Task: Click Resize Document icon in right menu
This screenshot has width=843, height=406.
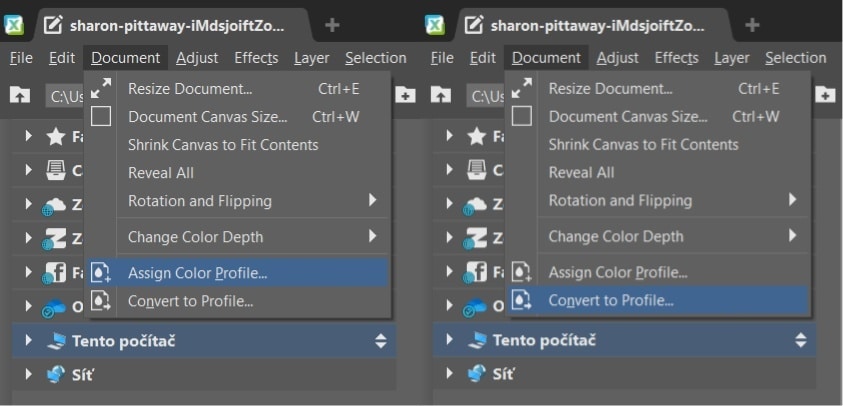Action: pyautogui.click(x=521, y=88)
